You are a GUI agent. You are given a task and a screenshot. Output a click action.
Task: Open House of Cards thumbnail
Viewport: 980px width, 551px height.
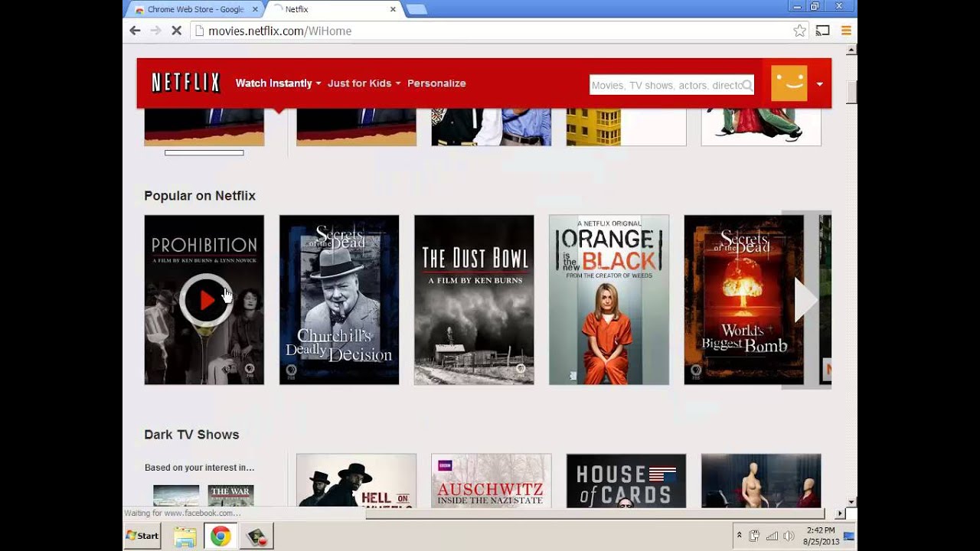[x=626, y=481]
